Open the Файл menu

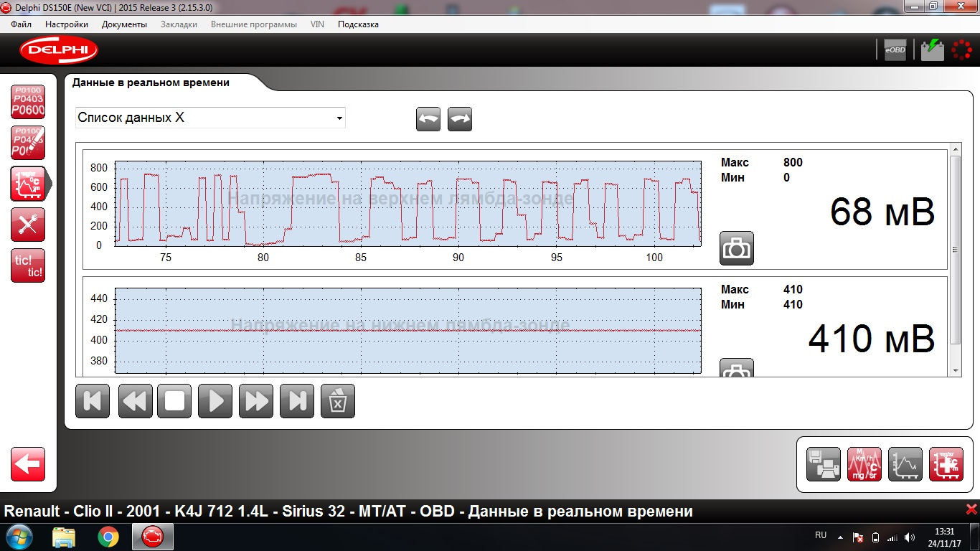[22, 24]
